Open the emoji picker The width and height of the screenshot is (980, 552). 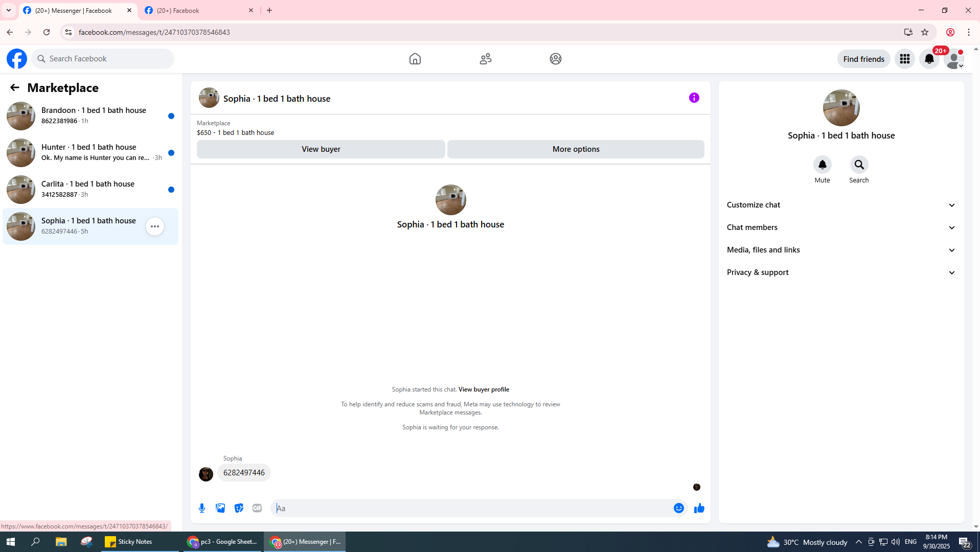click(678, 508)
